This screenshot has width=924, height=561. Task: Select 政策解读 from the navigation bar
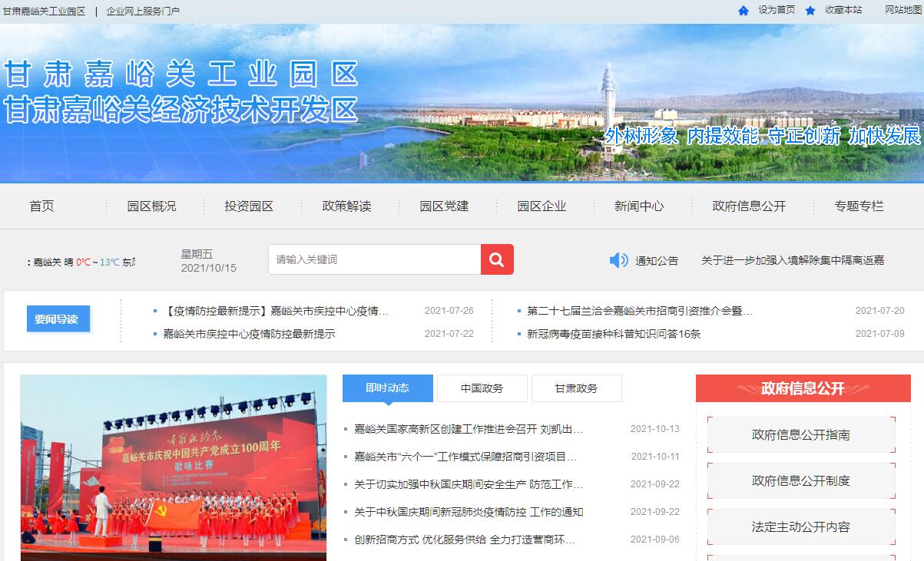pyautogui.click(x=346, y=206)
